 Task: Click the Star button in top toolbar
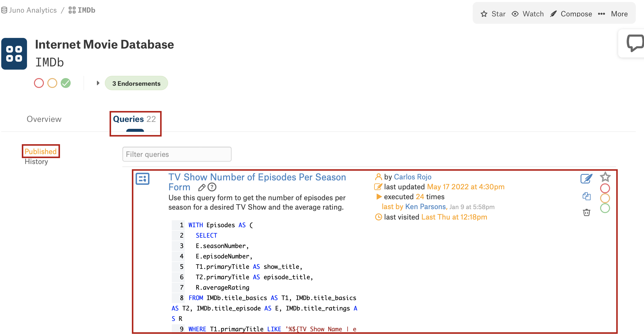coord(493,14)
